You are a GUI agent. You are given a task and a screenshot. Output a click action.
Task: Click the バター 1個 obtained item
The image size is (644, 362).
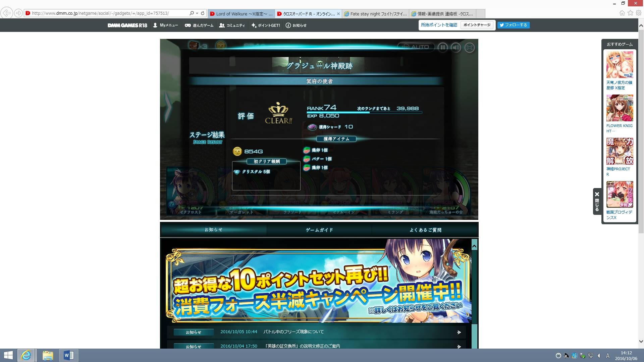point(317,159)
